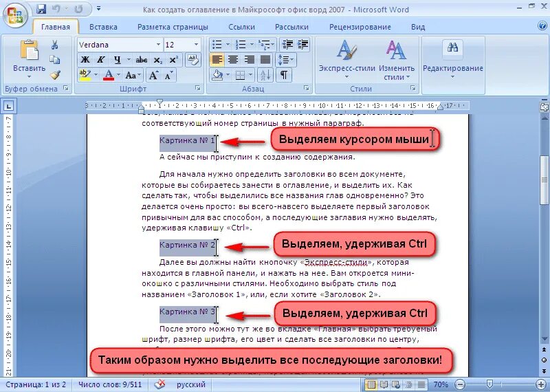Screen dimensions: 550x392
Task: Open Ссылки tab
Action: (x=241, y=27)
